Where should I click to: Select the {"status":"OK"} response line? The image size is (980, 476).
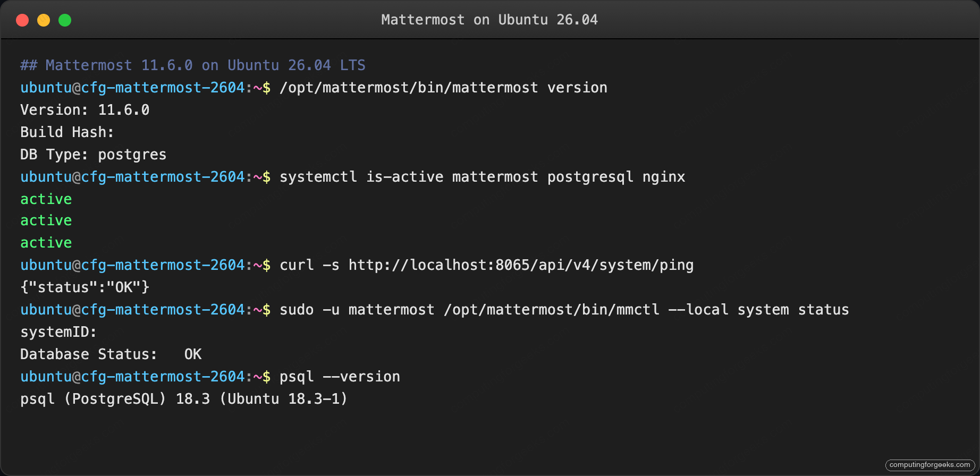pos(85,287)
